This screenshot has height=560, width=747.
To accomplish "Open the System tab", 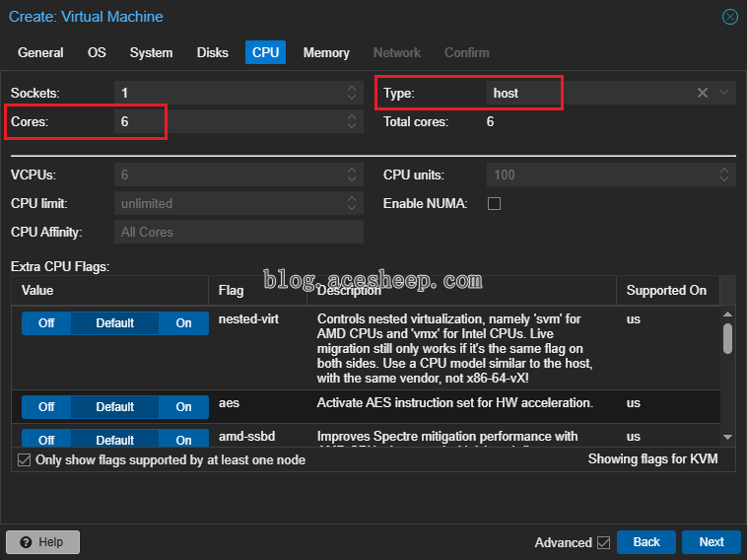I will 151,52.
